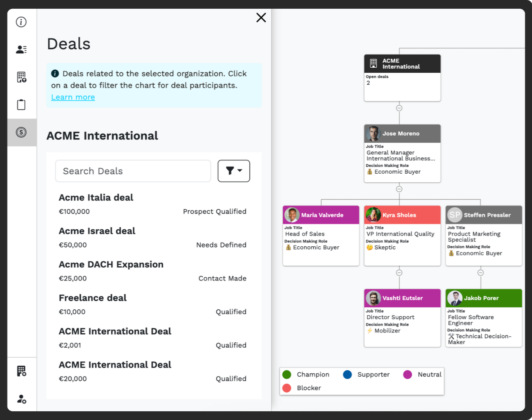Click Maria Valverde's avatar photo
532x420 pixels.
click(x=292, y=215)
